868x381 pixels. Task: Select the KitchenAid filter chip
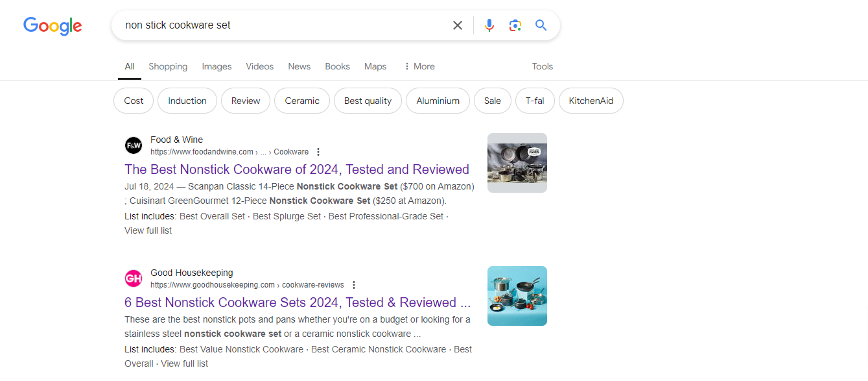tap(591, 101)
